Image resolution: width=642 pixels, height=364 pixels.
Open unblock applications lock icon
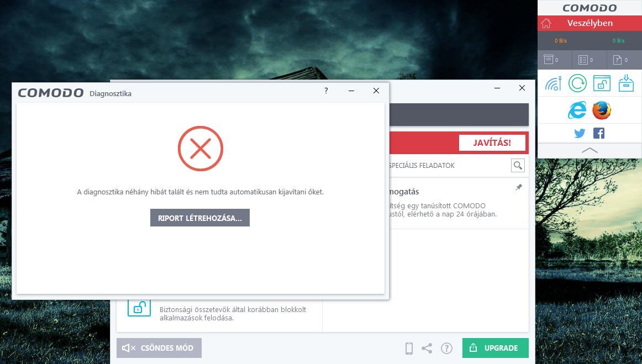[139, 308]
